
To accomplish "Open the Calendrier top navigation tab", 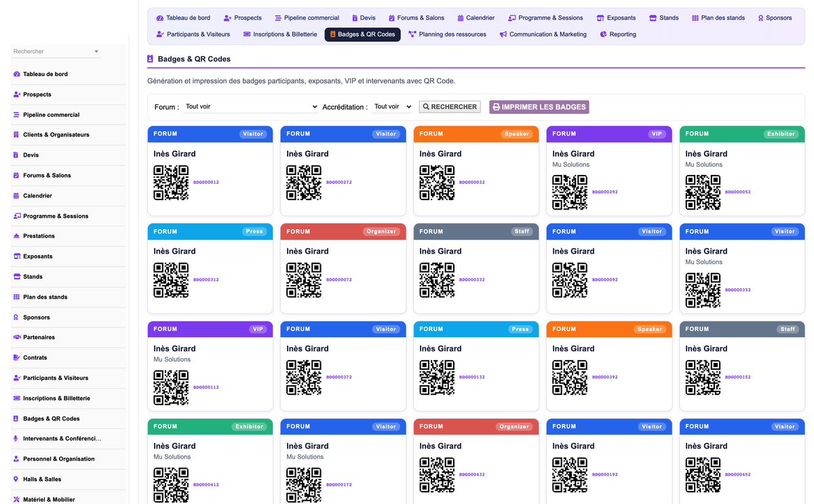I will click(476, 18).
